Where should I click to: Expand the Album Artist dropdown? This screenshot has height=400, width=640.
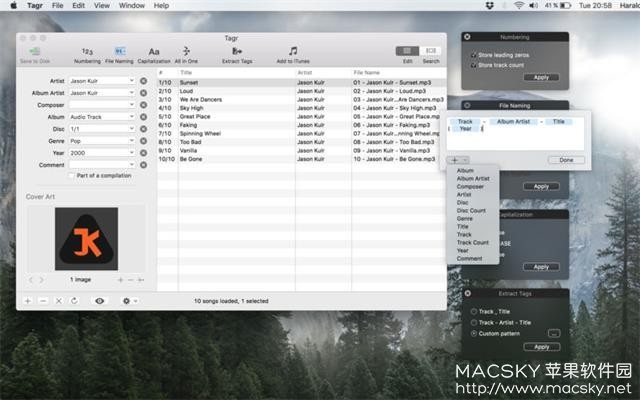[131, 93]
